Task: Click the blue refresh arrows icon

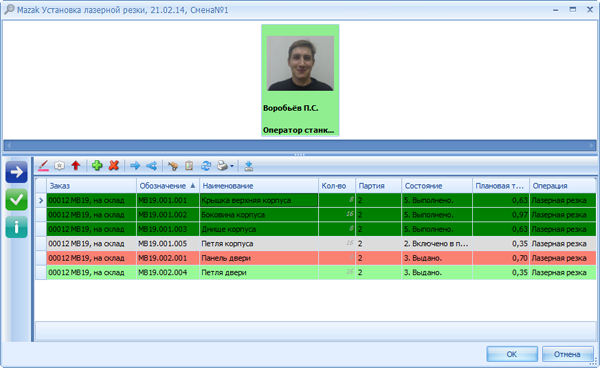Action: (x=206, y=166)
